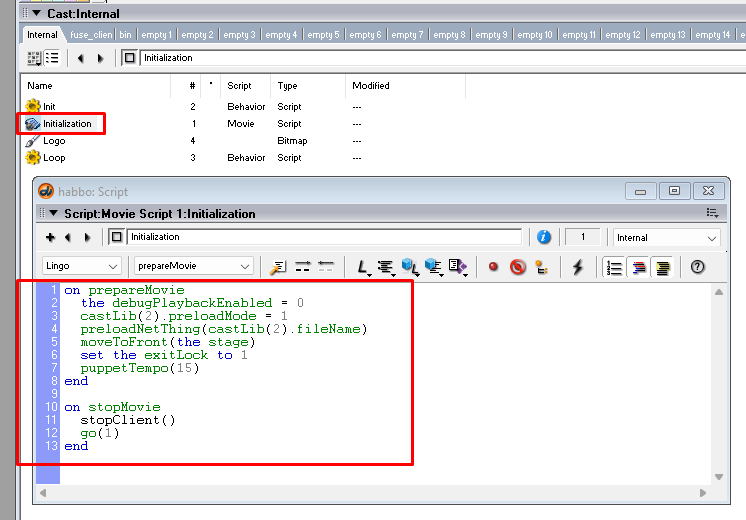
Task: Click drag cast member icon in Cast panel
Action: pos(129,58)
